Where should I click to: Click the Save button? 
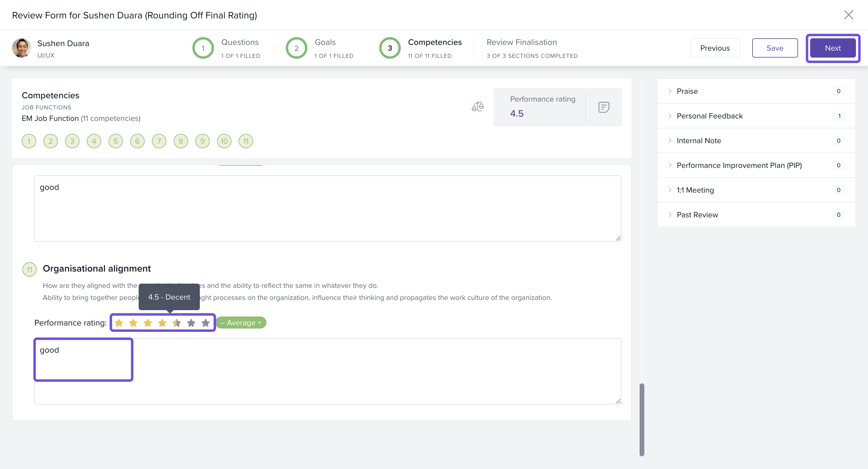coord(775,48)
